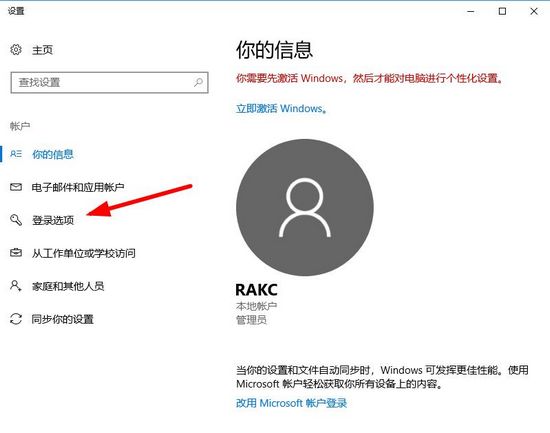Maximize the 设置 window
This screenshot has height=433, width=550.
502,11
